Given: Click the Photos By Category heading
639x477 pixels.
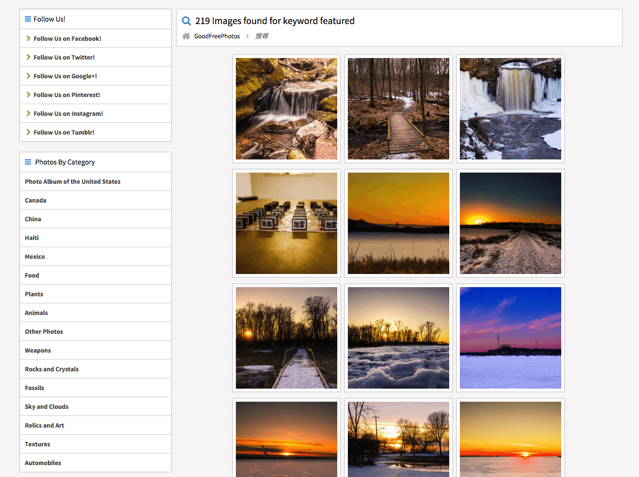Looking at the screenshot, I should tap(65, 162).
